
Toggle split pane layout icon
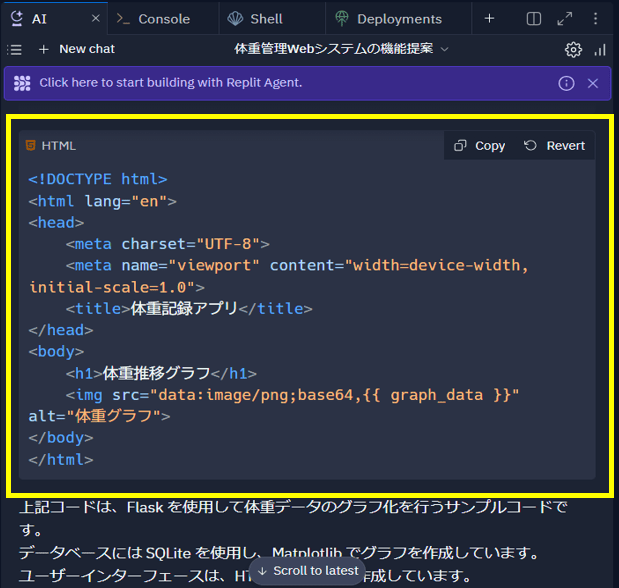pyautogui.click(x=534, y=19)
